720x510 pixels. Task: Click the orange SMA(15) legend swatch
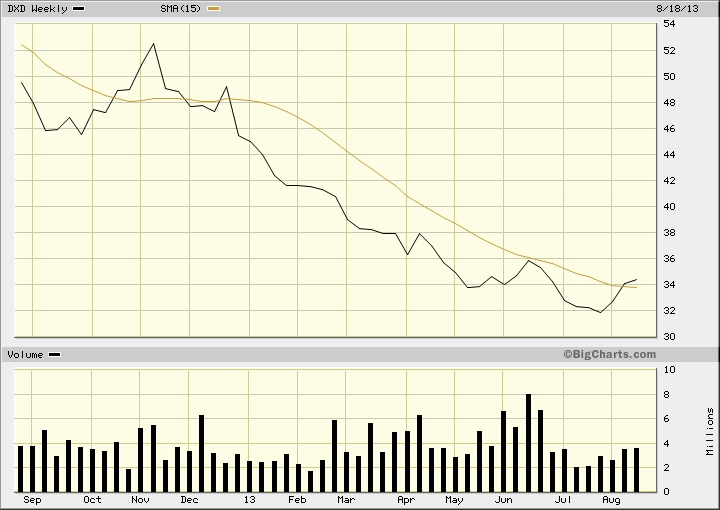coord(214,9)
